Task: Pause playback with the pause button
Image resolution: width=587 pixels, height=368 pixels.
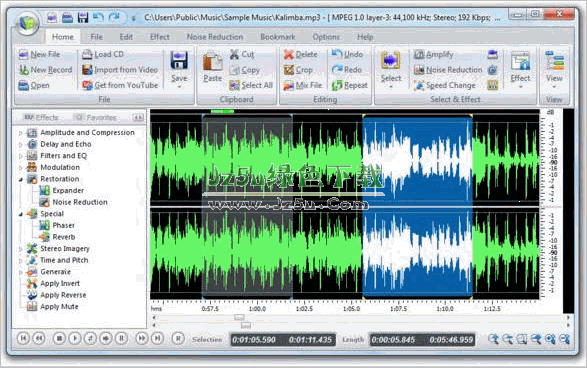Action: (x=121, y=338)
